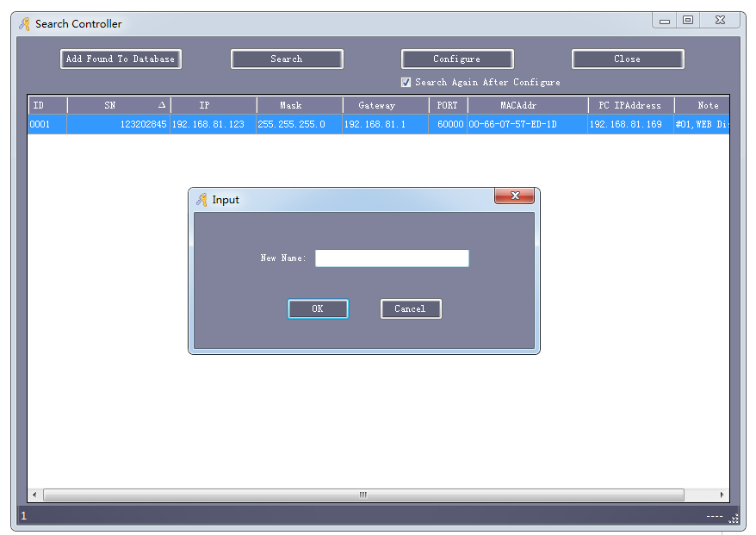
Task: Click the Search Controller window title icon
Action: [x=24, y=24]
